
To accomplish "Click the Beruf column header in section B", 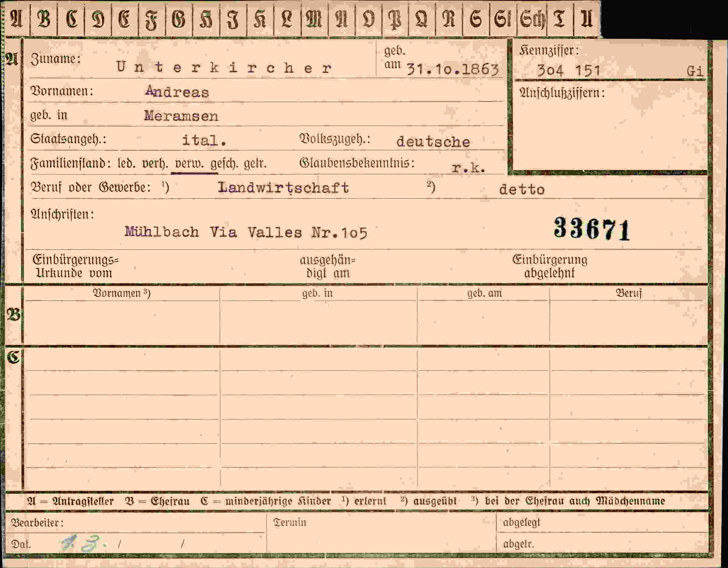I will 629,293.
